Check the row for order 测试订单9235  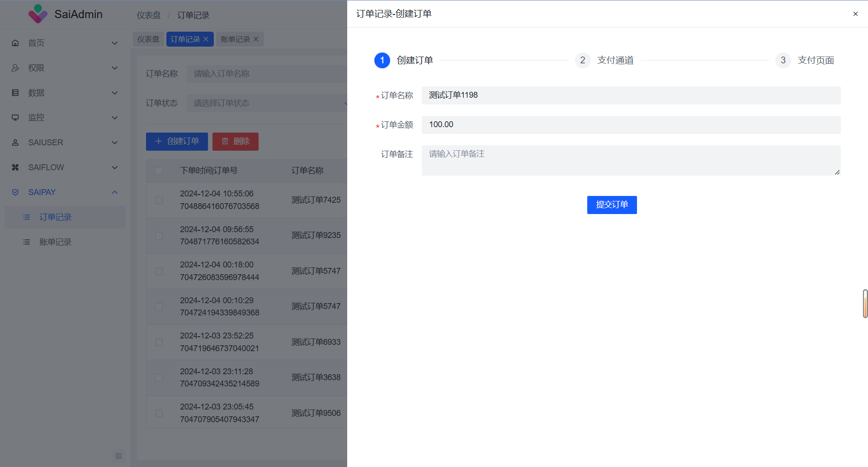pyautogui.click(x=159, y=236)
